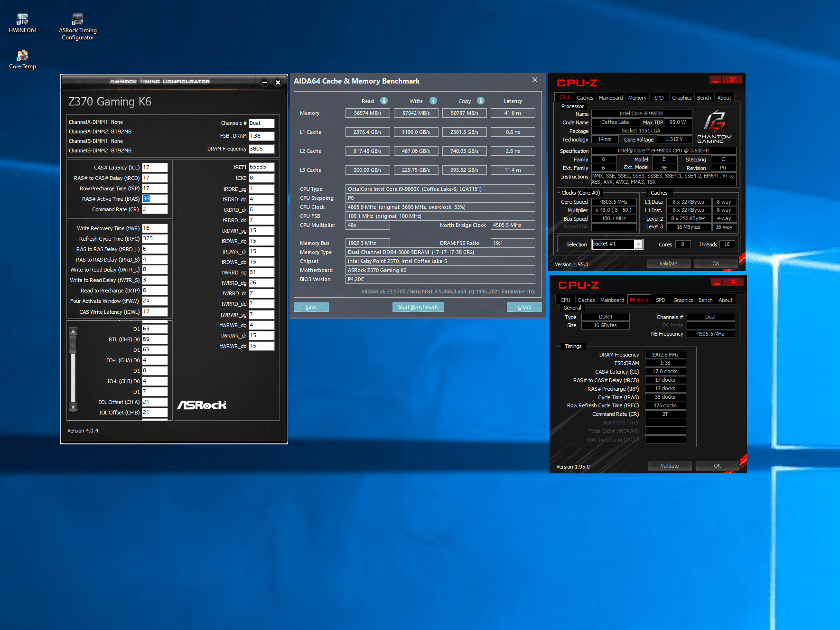Image resolution: width=840 pixels, height=630 pixels.
Task: Click L3 Cache Copy value 293.52 GB/s
Action: [464, 170]
